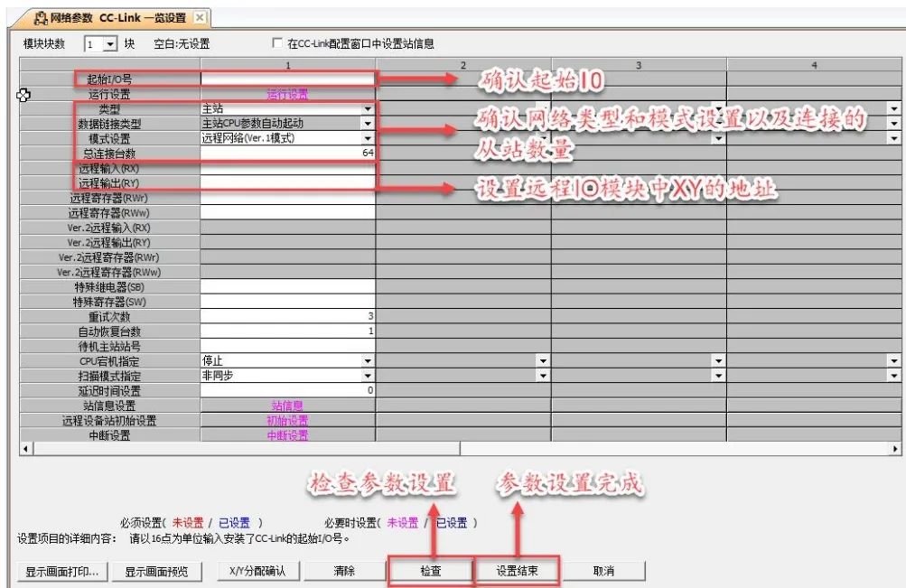This screenshot has height=588, width=906.
Task: Click the 取消 button
Action: (x=603, y=571)
